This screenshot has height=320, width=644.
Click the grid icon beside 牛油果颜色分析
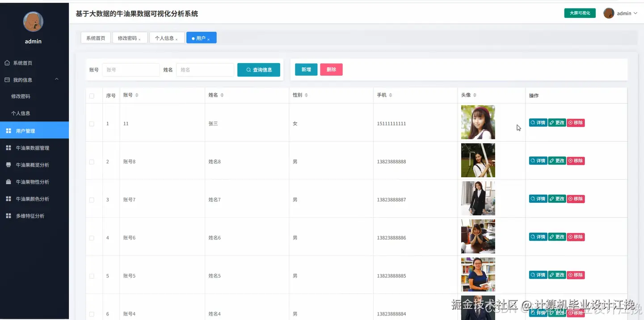8,199
